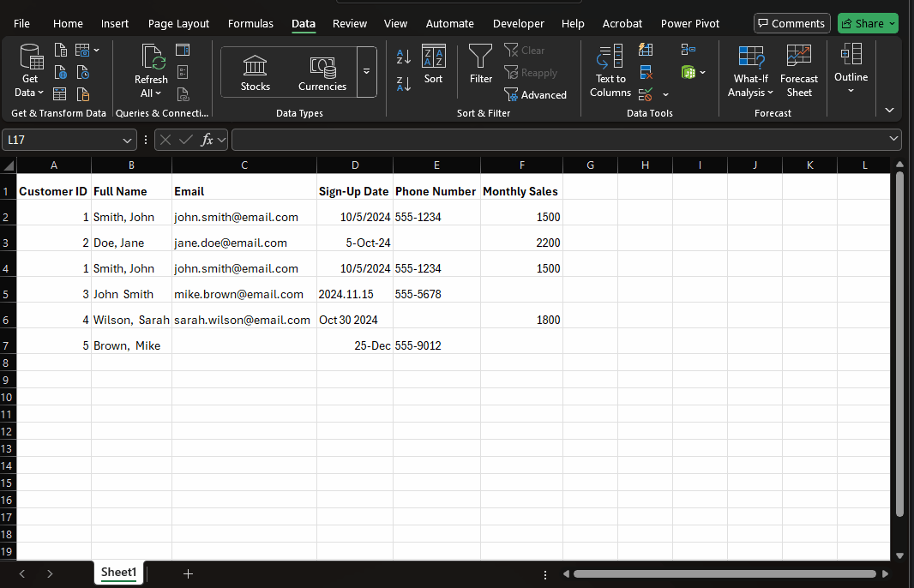Enable Advanced filtering options
Image resolution: width=914 pixels, height=588 pixels.
point(537,94)
